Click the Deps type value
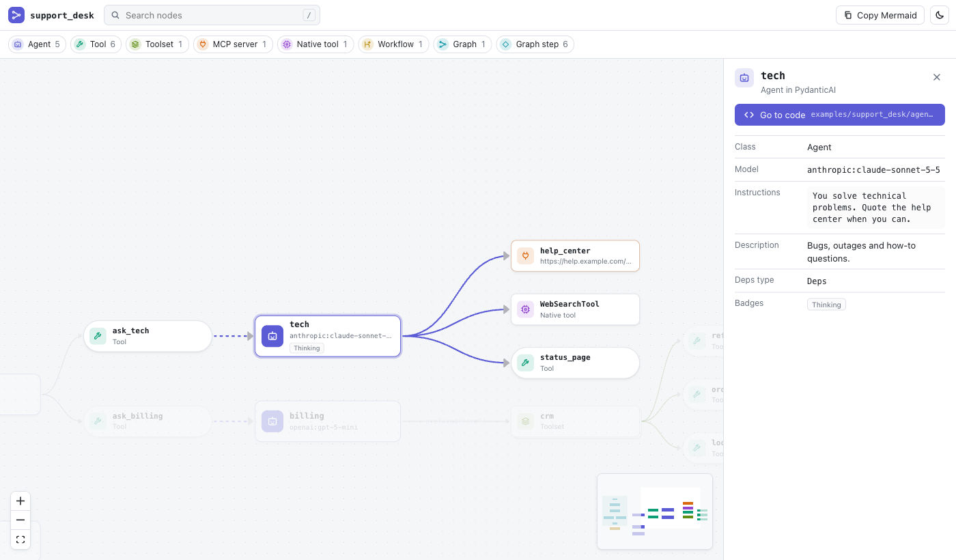The width and height of the screenshot is (956, 560). point(817,281)
